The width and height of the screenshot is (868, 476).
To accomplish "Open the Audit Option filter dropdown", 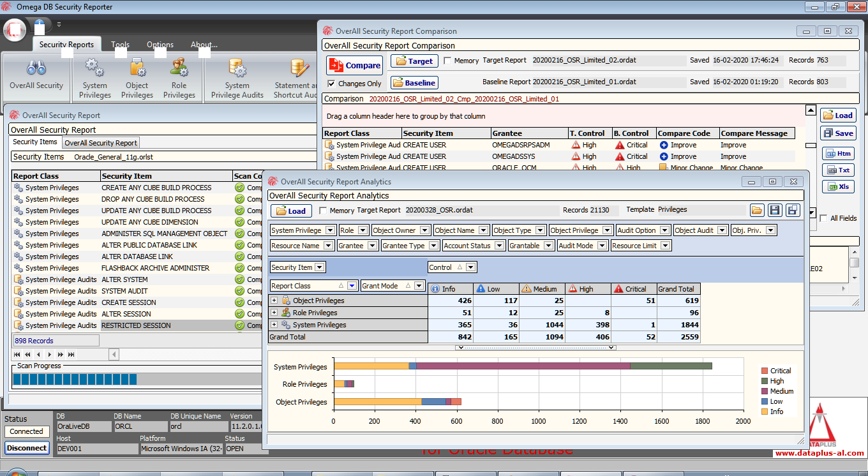I will 664,230.
